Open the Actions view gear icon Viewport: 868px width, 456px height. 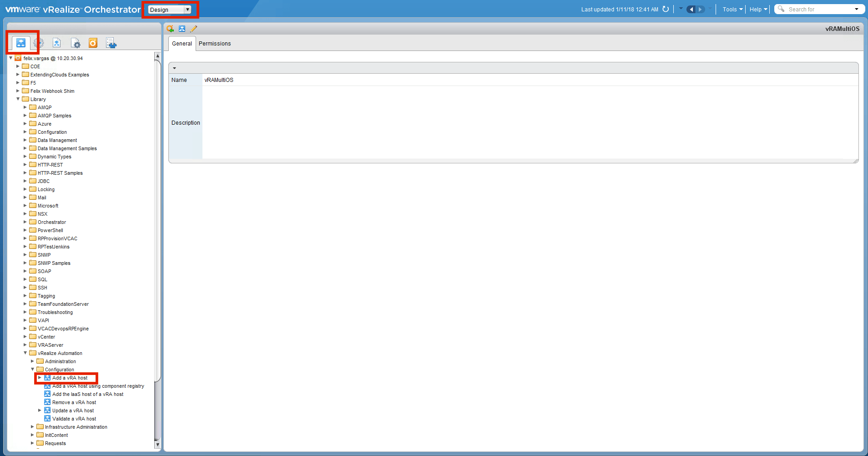coord(39,43)
